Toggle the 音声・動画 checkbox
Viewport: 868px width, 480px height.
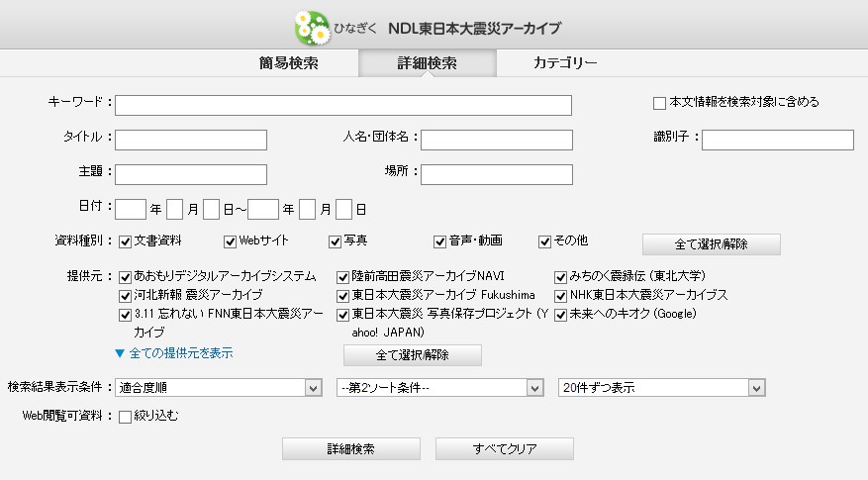pyautogui.click(x=439, y=241)
